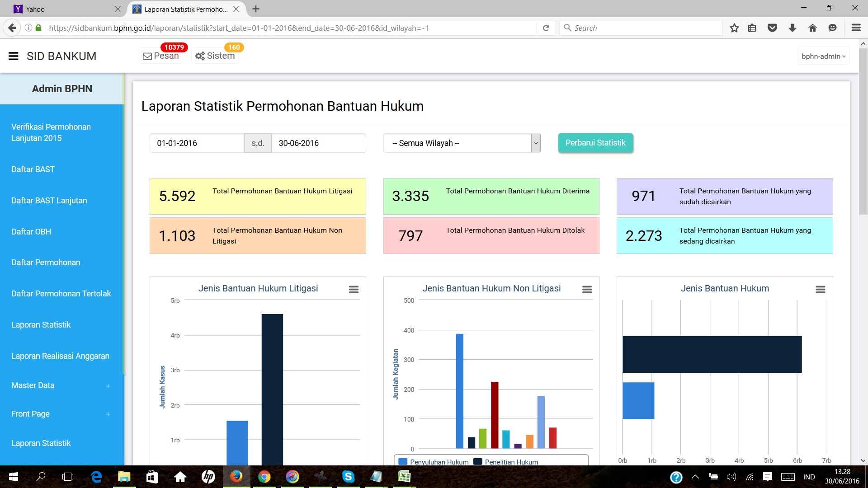Screen dimensions: 868x488
Task: Launch Microsoft Edge from taskbar
Action: (96, 477)
